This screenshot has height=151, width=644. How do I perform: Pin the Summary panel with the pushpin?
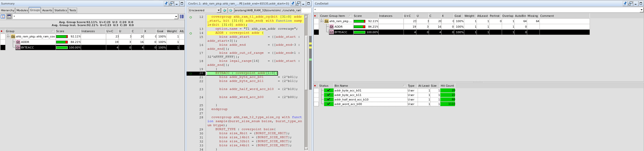pos(166,4)
